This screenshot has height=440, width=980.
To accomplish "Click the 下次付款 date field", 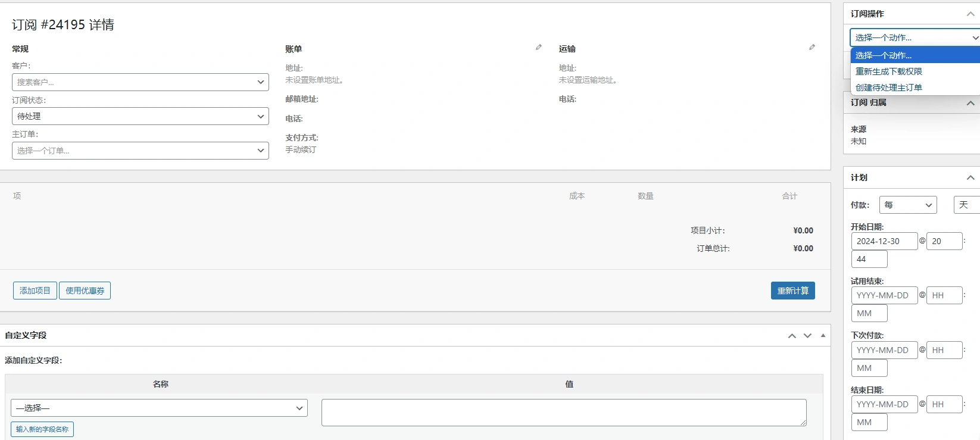I will pyautogui.click(x=885, y=350).
